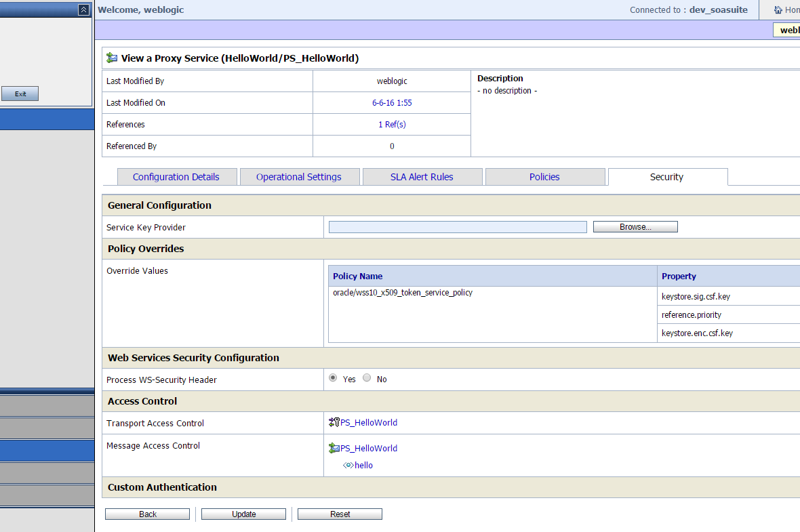Browse for a Service Key Provider
Viewport: 800px width, 532px height.
635,226
